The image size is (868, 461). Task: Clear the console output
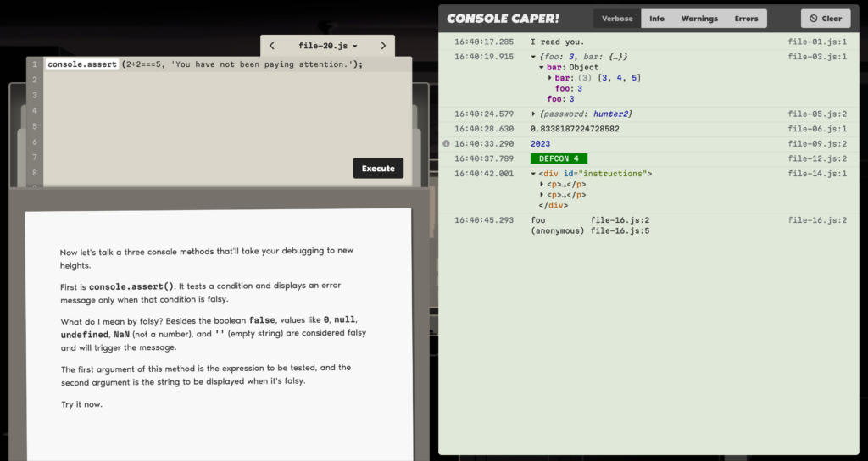pos(825,19)
